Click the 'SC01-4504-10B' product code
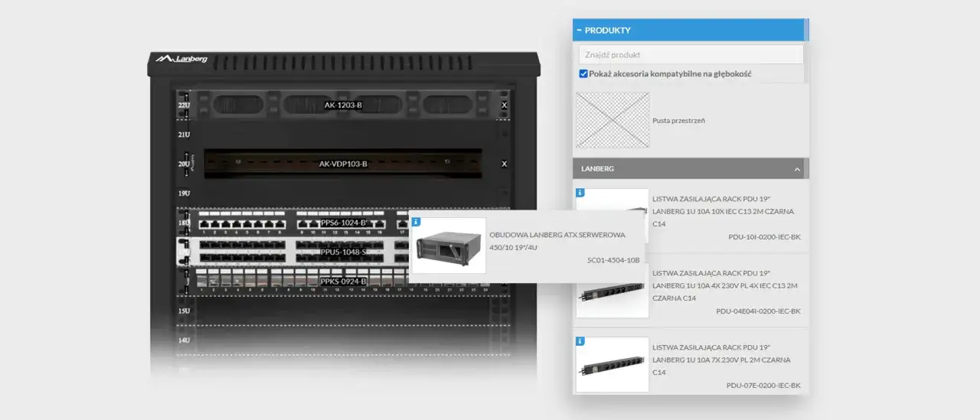This screenshot has height=420, width=980. coord(613,260)
